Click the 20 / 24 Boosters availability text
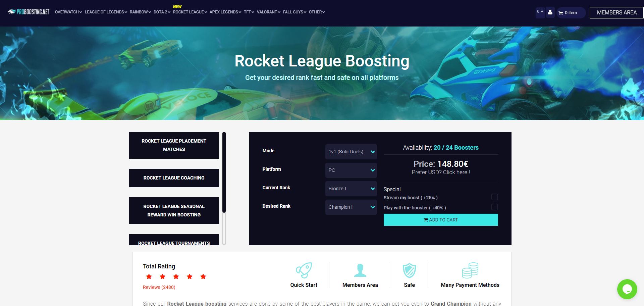 pyautogui.click(x=456, y=148)
